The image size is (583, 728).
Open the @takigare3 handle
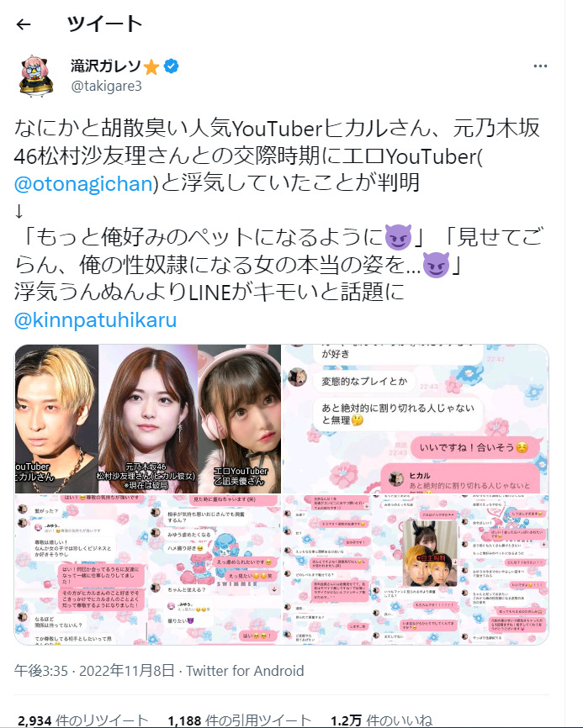point(106,87)
